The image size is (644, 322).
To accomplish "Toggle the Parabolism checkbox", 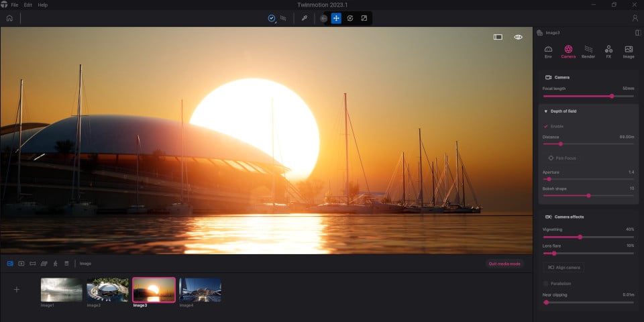I will [546, 283].
